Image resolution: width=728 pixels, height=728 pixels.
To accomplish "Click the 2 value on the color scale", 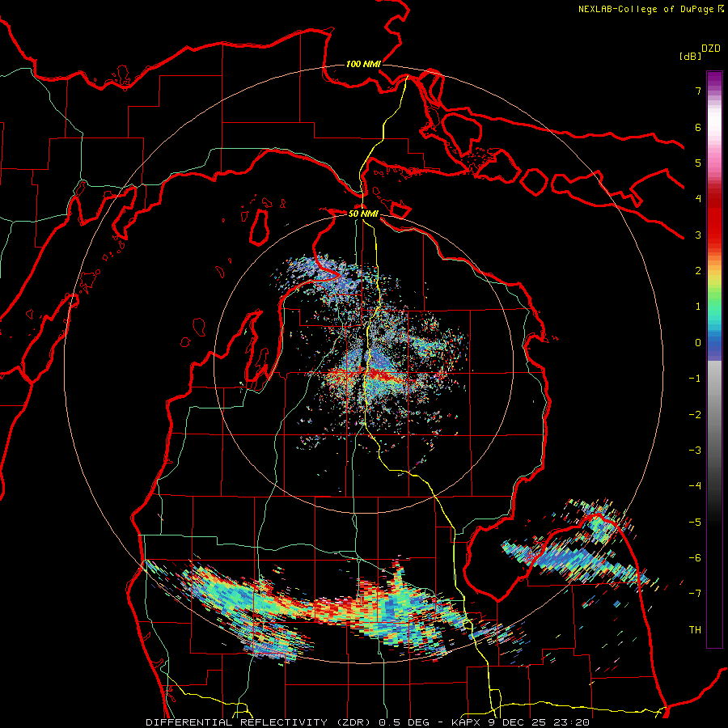I will (x=698, y=271).
